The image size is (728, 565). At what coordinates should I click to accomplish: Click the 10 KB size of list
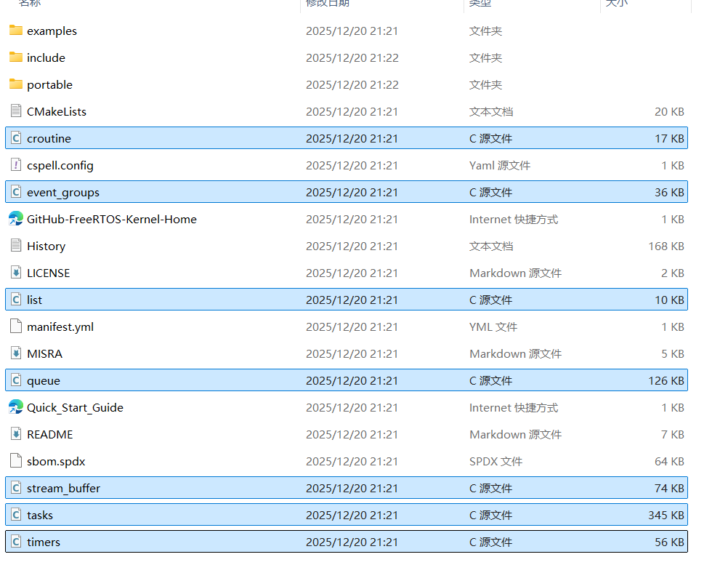click(x=669, y=300)
